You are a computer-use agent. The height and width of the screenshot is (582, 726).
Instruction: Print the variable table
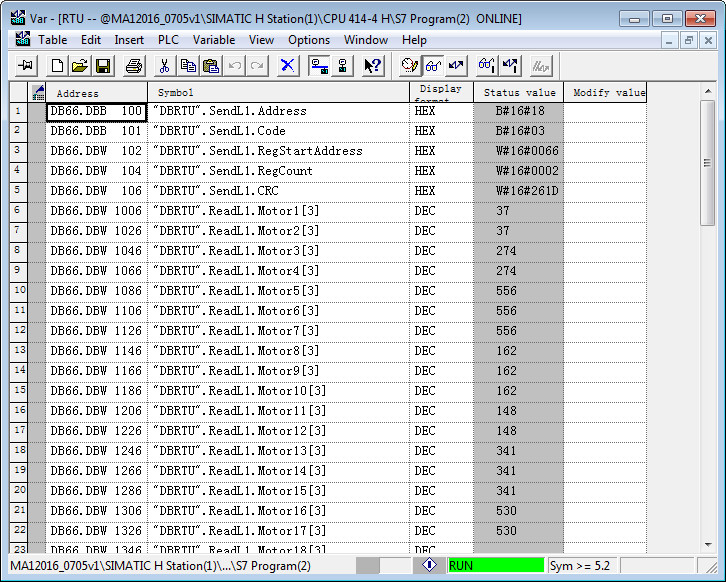134,66
